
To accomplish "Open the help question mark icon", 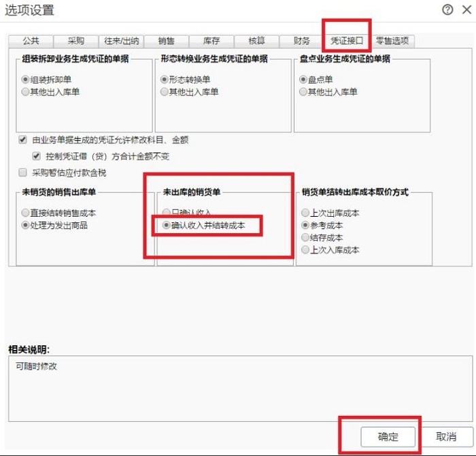I will coord(447,10).
